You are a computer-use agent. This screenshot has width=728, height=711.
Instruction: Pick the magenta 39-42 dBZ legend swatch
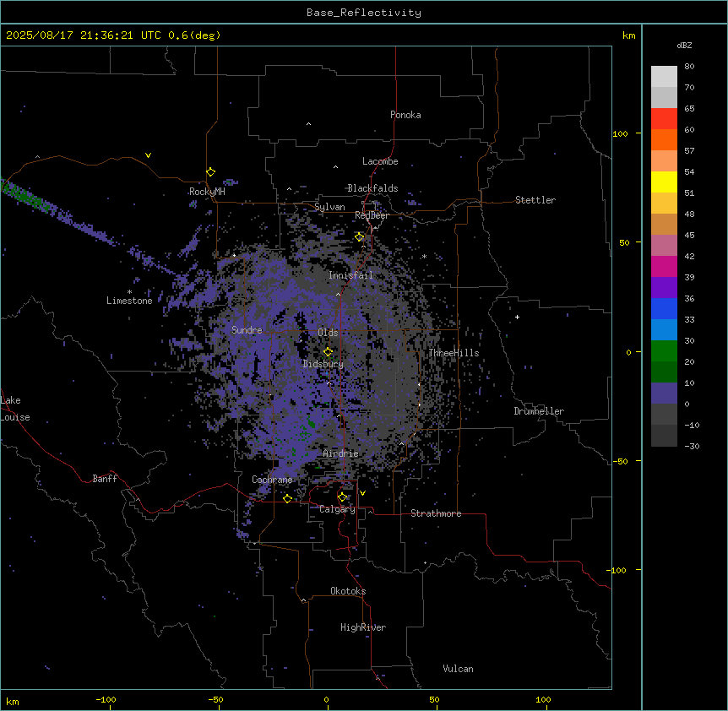pyautogui.click(x=664, y=266)
